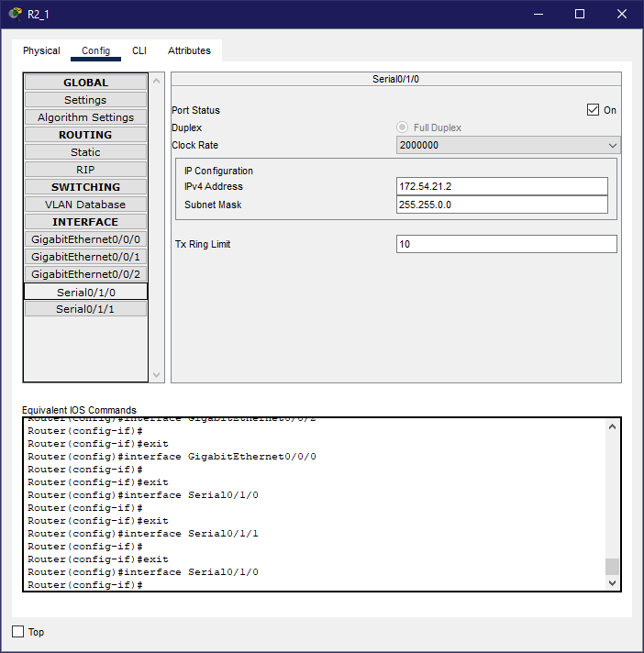Open VLAN Database
The height and width of the screenshot is (653, 644).
85,205
